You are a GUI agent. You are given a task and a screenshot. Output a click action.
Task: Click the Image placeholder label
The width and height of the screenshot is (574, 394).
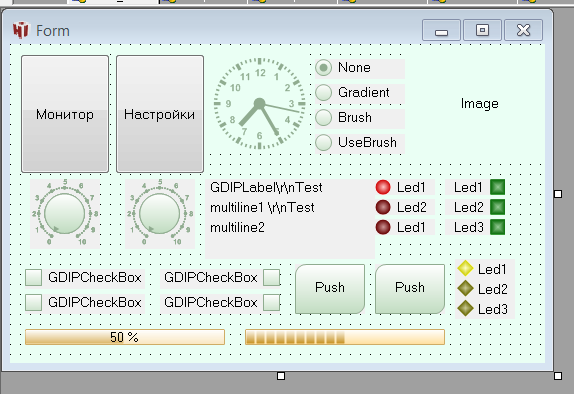(480, 104)
